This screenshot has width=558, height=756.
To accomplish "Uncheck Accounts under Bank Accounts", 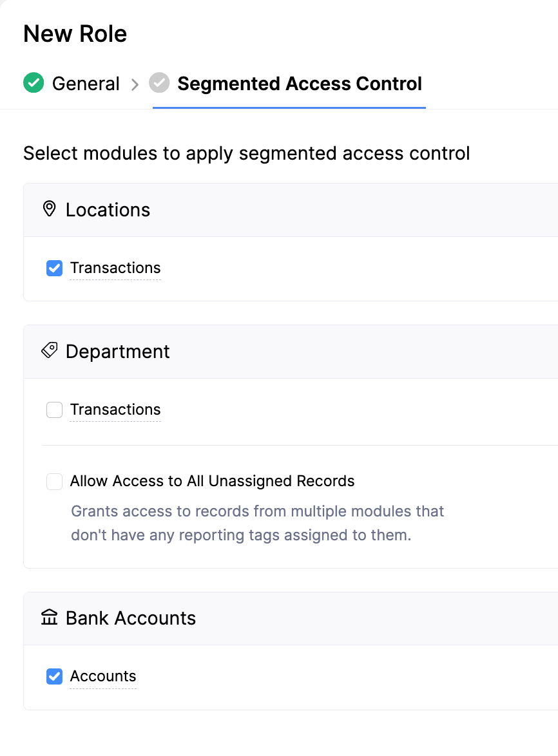I will (x=54, y=676).
